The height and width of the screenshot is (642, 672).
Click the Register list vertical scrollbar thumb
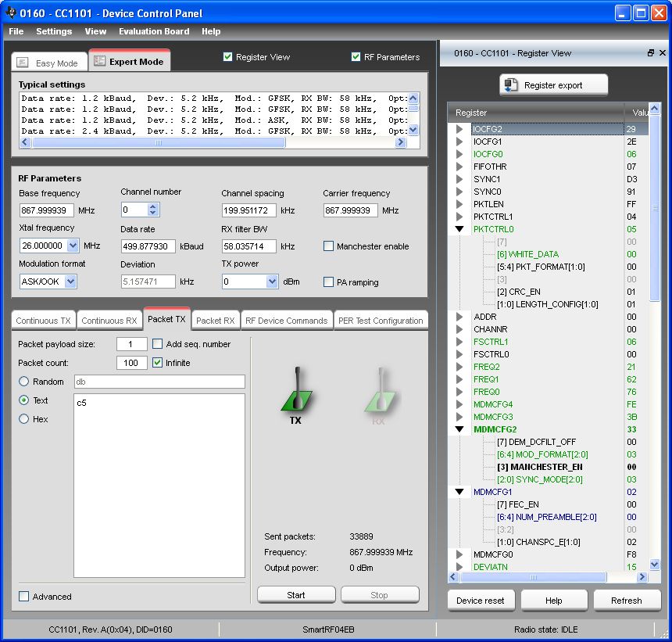click(x=655, y=208)
